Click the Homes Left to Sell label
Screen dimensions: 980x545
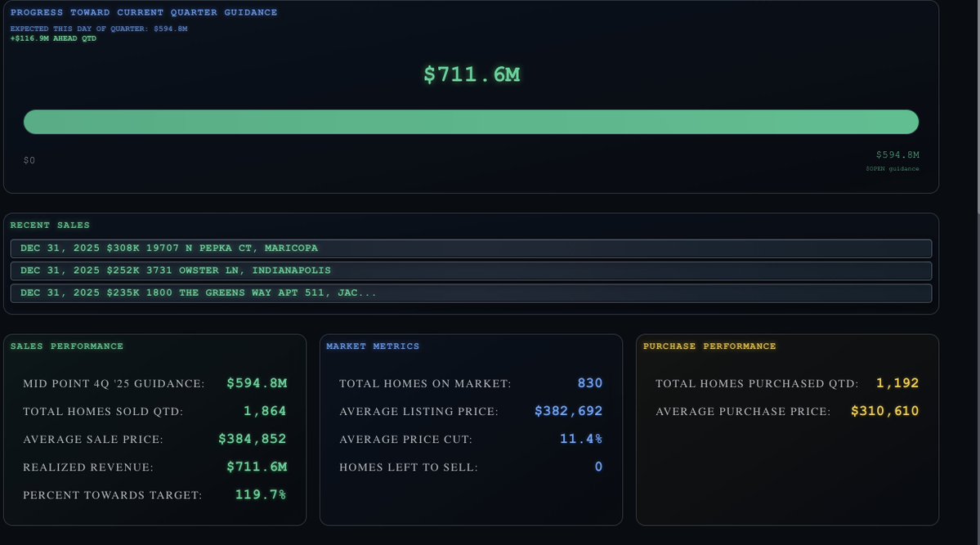(x=408, y=467)
